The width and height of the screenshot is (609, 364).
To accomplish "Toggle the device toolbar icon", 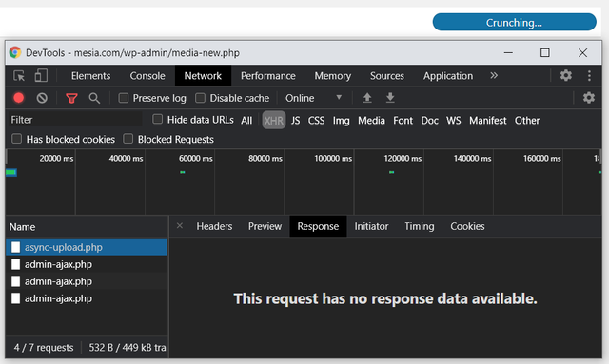I will click(x=41, y=76).
